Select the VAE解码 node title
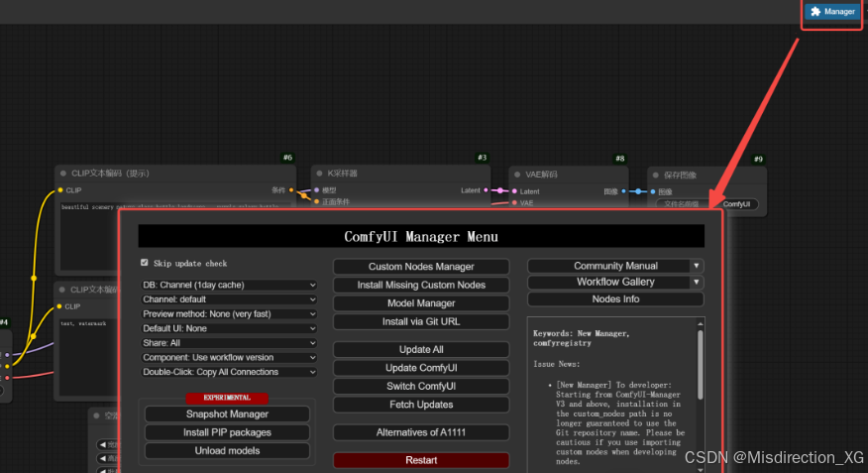Viewport: 868px width, 473px height. (541, 175)
